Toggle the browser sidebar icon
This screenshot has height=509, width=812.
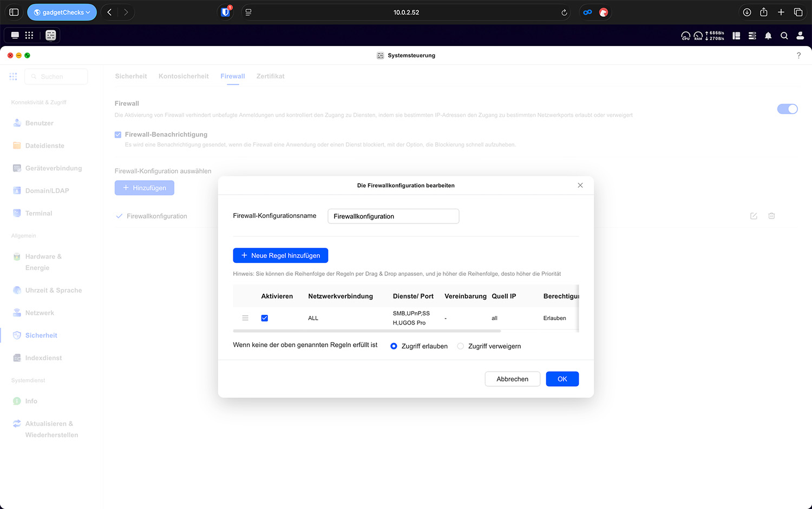click(x=14, y=12)
